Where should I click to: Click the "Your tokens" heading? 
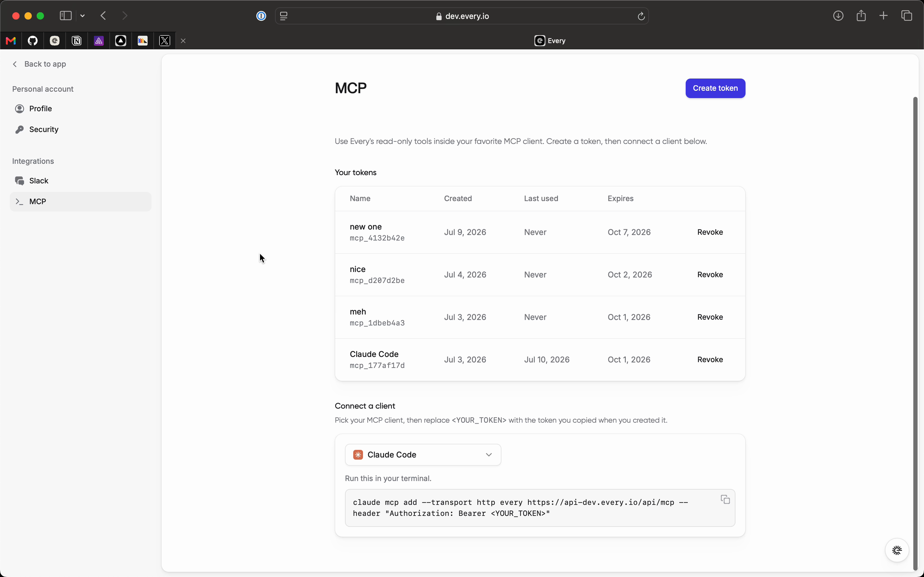point(355,172)
